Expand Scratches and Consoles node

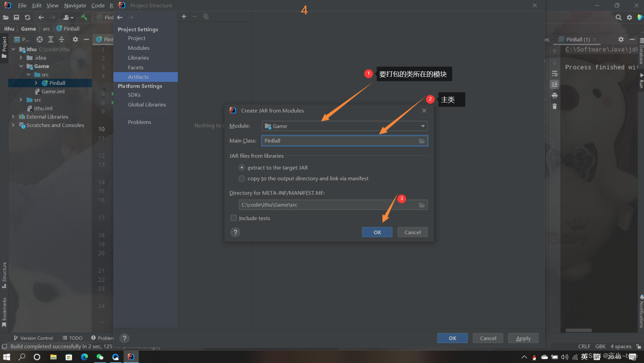pyautogui.click(x=13, y=125)
